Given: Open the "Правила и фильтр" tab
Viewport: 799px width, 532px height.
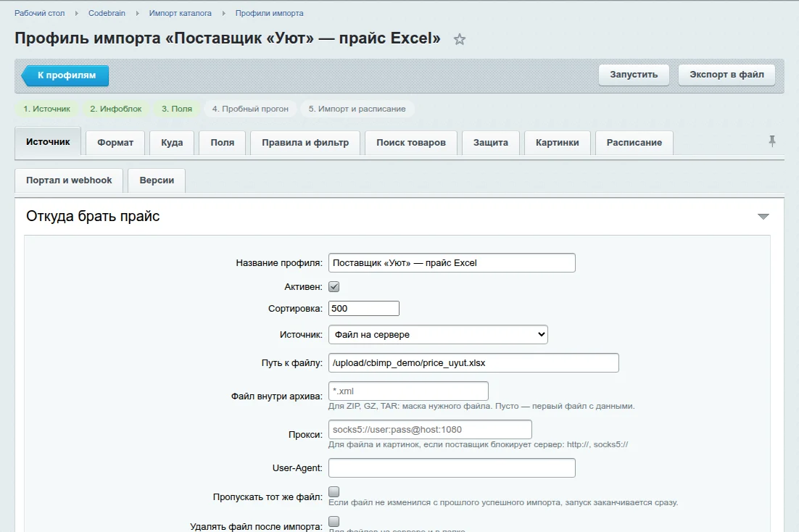Looking at the screenshot, I should point(305,143).
